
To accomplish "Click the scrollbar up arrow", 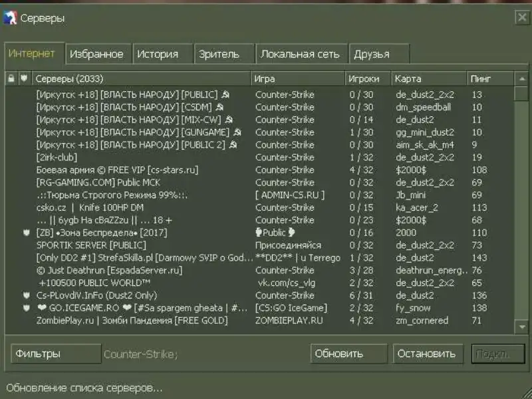I will tap(522, 78).
